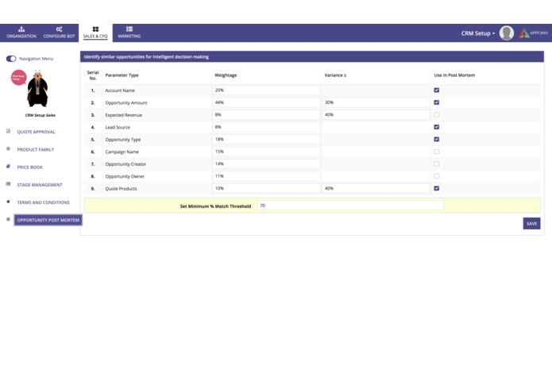This screenshot has height=392, width=552.
Task: Click the Opportunity Type weightage field
Action: click(x=267, y=140)
